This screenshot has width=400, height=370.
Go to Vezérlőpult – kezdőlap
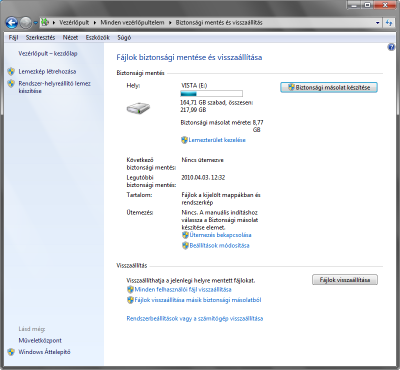[48, 53]
